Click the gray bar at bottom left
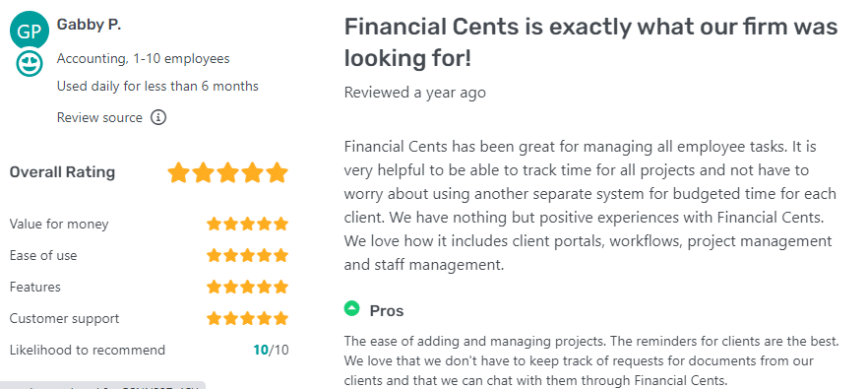 pyautogui.click(x=103, y=385)
